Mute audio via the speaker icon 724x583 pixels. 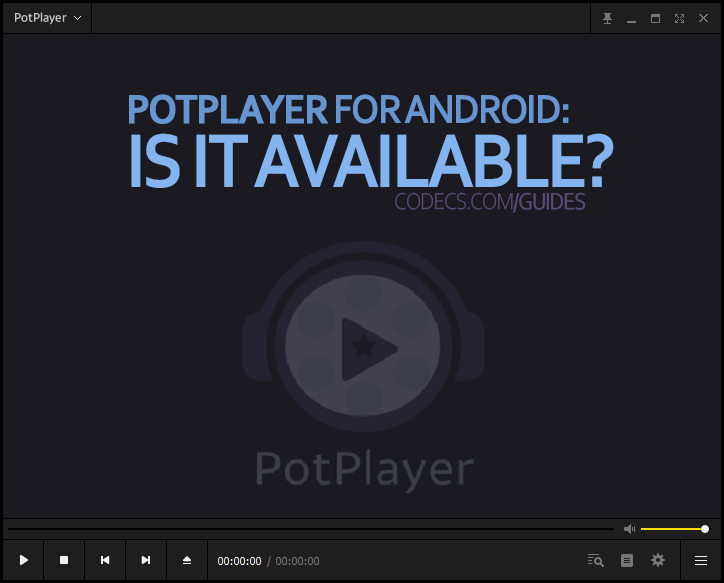(629, 529)
